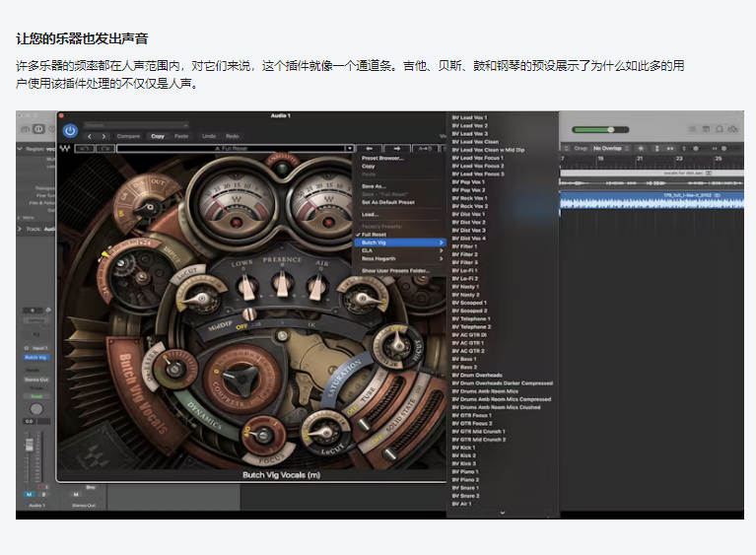This screenshot has width=756, height=555.
Task: Click the Redo button in plugin header
Action: (x=233, y=136)
